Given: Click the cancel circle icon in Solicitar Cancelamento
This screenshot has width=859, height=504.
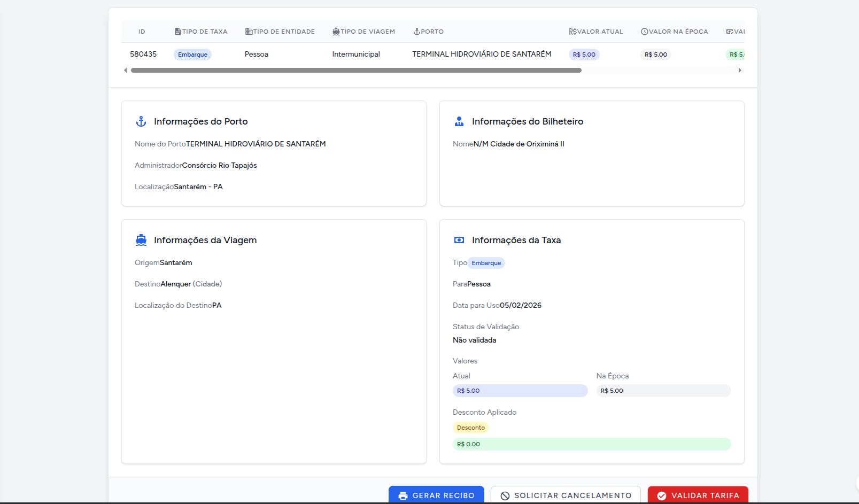Looking at the screenshot, I should pyautogui.click(x=505, y=496).
